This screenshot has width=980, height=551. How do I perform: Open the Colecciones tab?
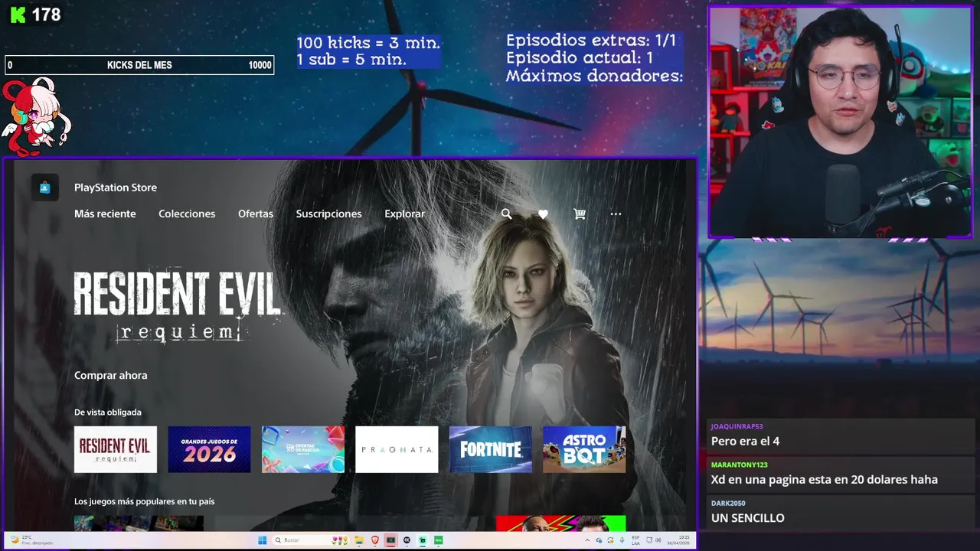coord(187,214)
